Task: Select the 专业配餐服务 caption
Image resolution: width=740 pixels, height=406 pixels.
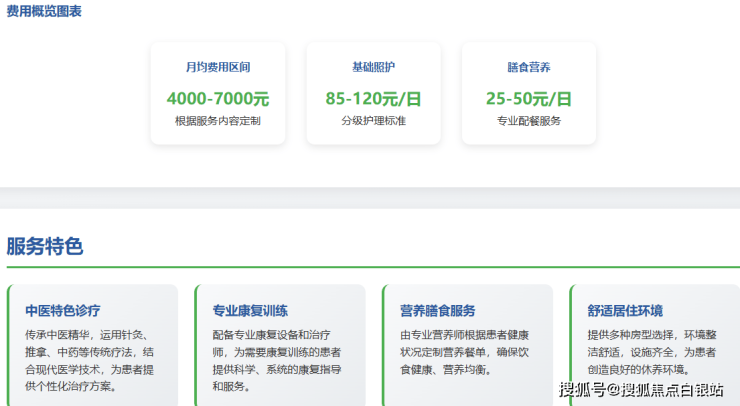Action: tap(529, 121)
